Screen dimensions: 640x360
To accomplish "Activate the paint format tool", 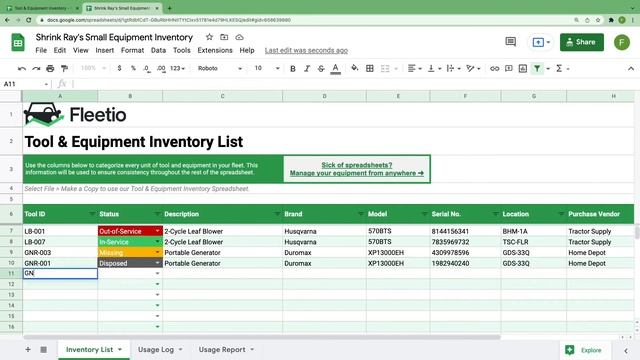I will pos(64,69).
